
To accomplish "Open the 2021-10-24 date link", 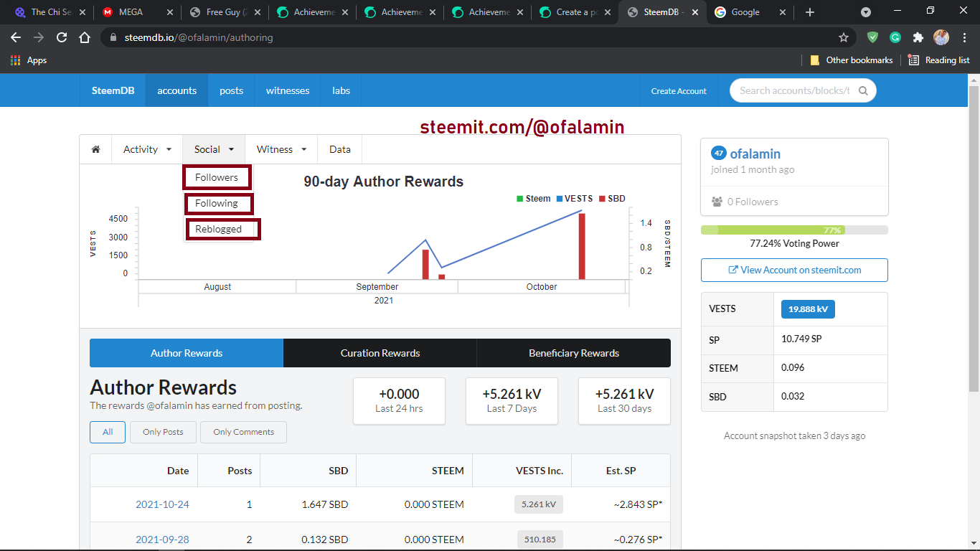I will (x=162, y=504).
